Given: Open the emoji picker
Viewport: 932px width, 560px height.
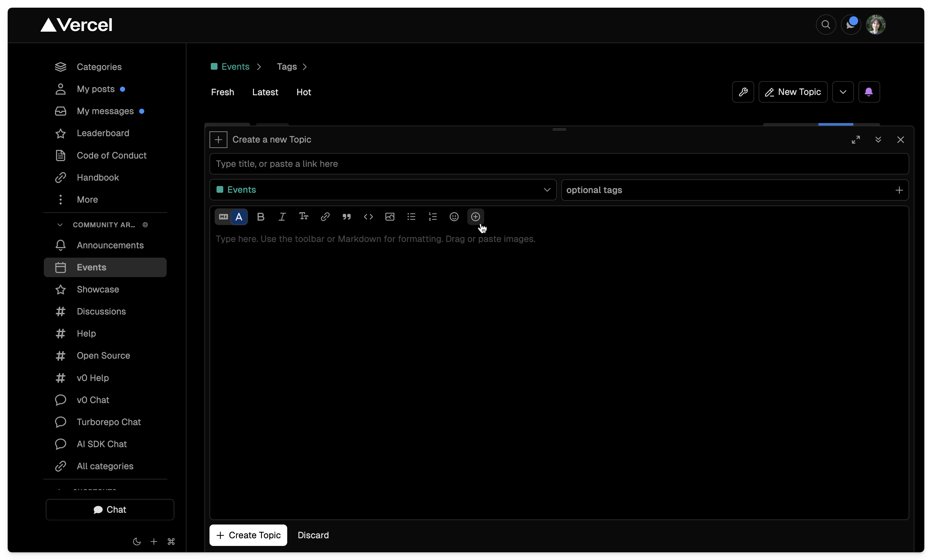Looking at the screenshot, I should (454, 217).
